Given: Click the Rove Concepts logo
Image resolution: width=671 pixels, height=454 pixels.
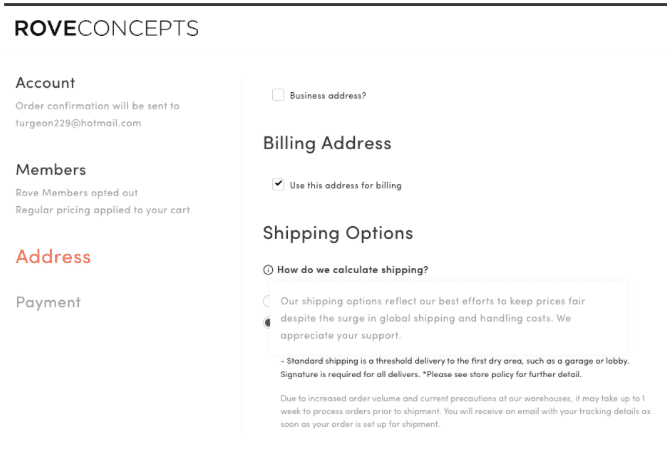Looking at the screenshot, I should [106, 29].
